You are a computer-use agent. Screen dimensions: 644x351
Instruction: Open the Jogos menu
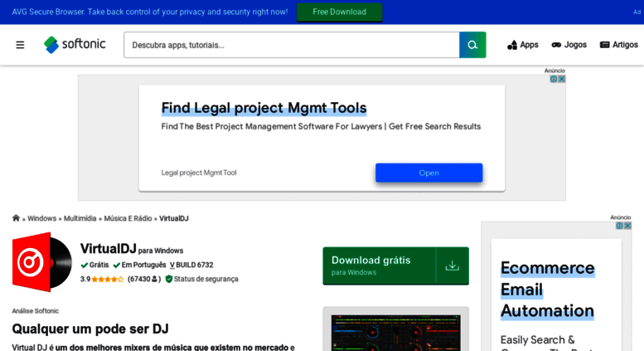569,45
